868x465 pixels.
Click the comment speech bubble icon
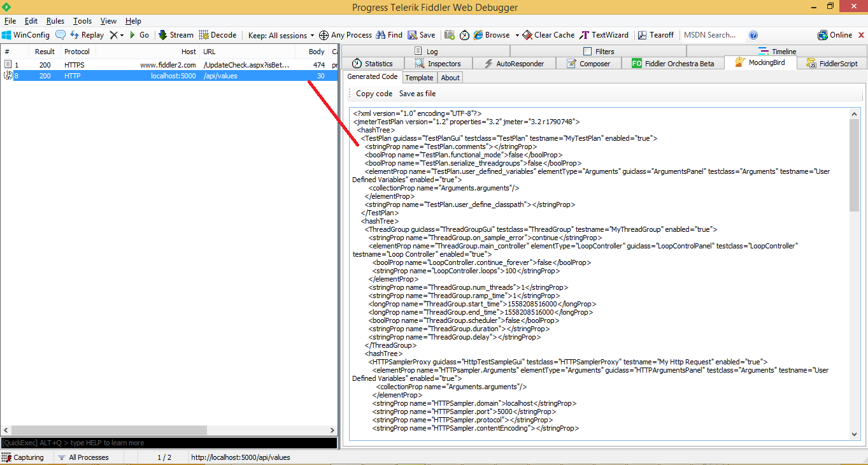tap(60, 35)
